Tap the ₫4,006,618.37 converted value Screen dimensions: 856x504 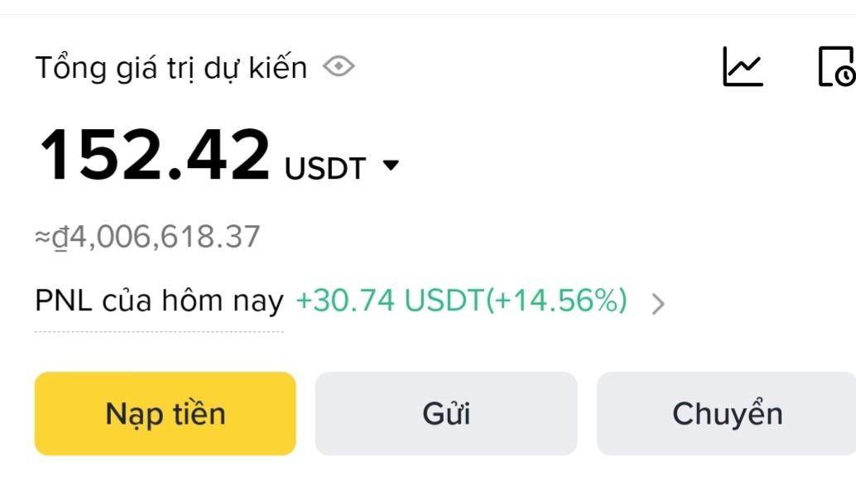tap(156, 237)
